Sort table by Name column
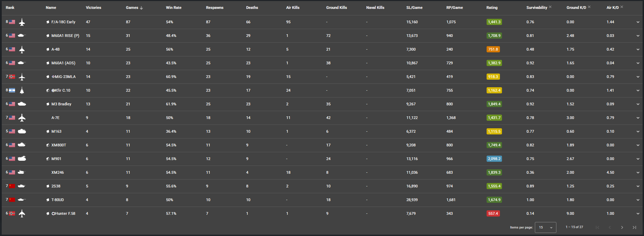This screenshot has height=236, width=644. pos(51,8)
